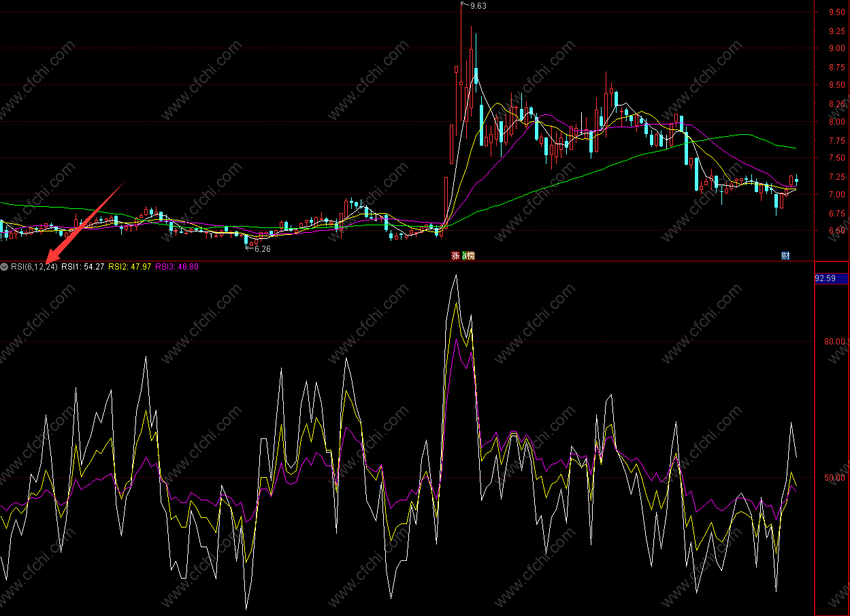The height and width of the screenshot is (616, 850).
Task: Click the 8.25 price axis label
Action: (x=836, y=103)
